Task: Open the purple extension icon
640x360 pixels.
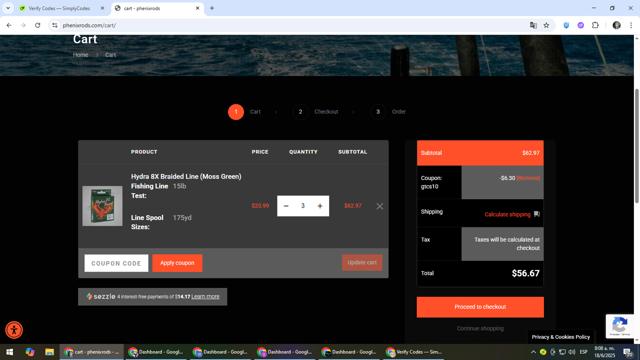Action: (580, 25)
